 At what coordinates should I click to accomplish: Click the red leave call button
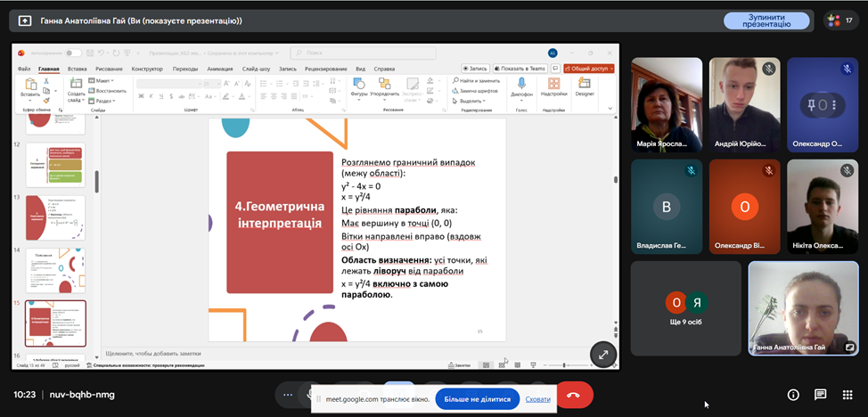[574, 395]
